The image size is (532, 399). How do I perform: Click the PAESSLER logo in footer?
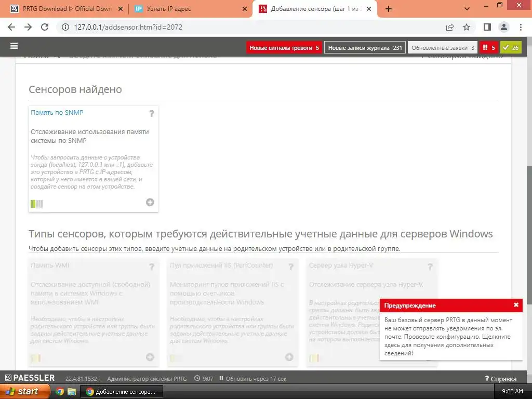point(30,378)
